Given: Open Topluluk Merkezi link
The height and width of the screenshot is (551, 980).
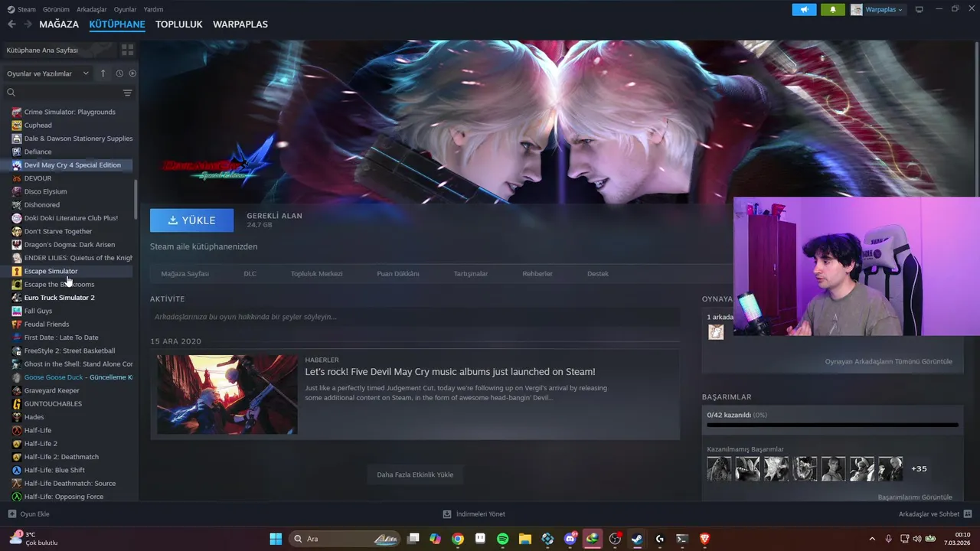Looking at the screenshot, I should [x=316, y=273].
